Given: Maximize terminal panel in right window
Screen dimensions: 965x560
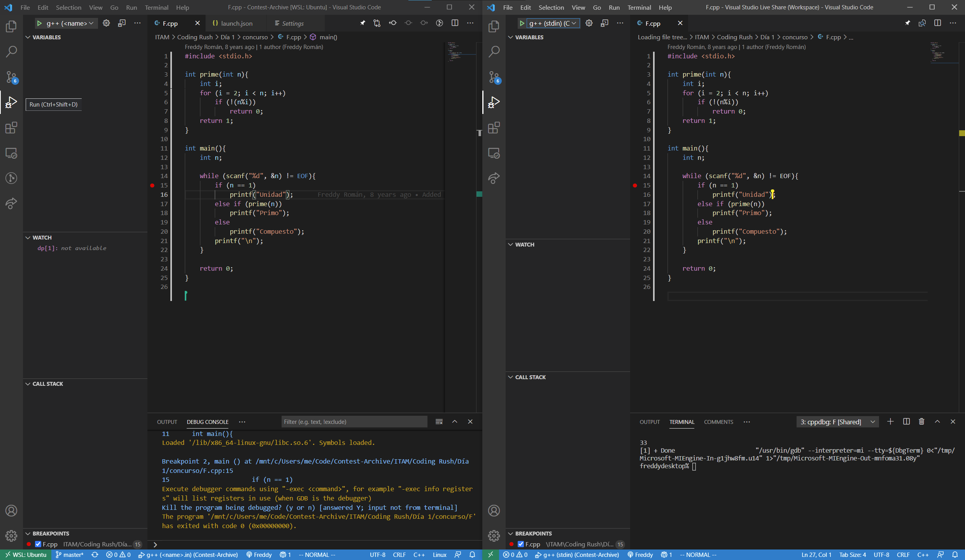Looking at the screenshot, I should [937, 422].
